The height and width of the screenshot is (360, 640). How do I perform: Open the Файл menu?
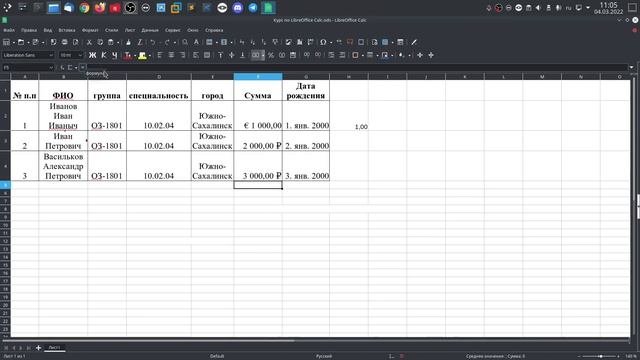click(9, 30)
